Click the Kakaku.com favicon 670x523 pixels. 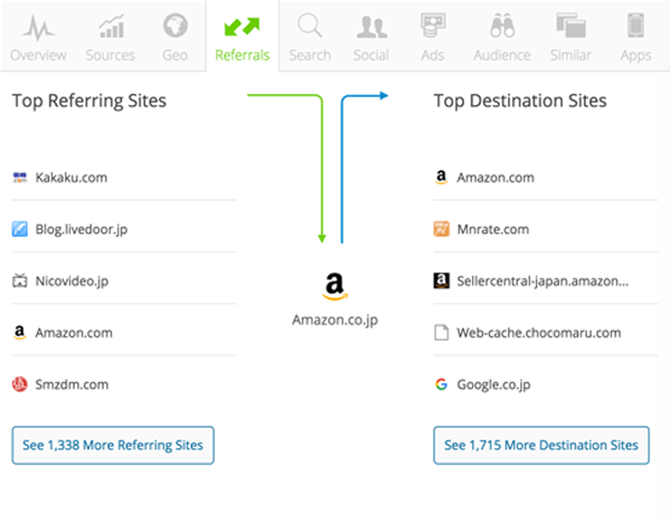pyautogui.click(x=20, y=177)
